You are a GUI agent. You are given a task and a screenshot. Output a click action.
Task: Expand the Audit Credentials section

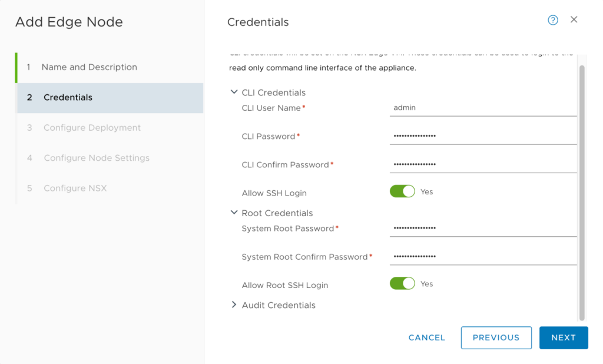tap(234, 305)
